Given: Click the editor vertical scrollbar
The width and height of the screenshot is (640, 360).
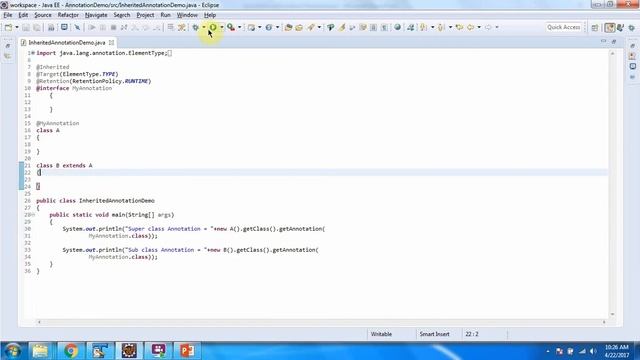Looking at the screenshot, I should 612,184.
